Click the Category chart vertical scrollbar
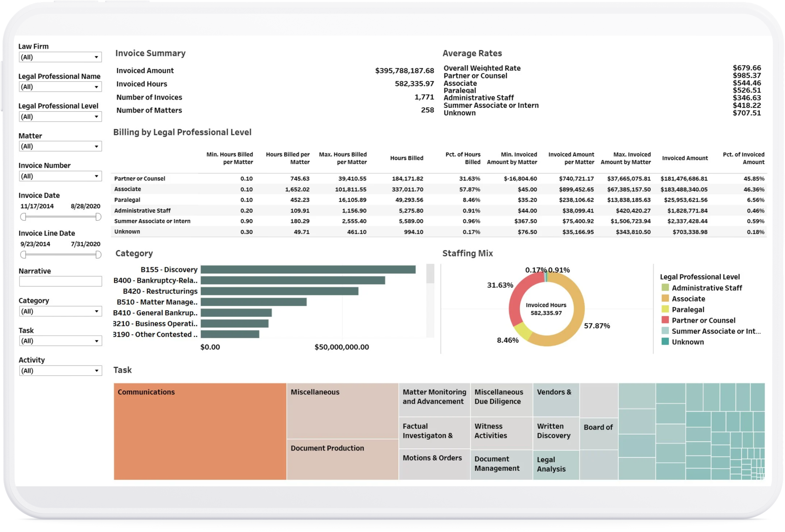 click(x=430, y=274)
